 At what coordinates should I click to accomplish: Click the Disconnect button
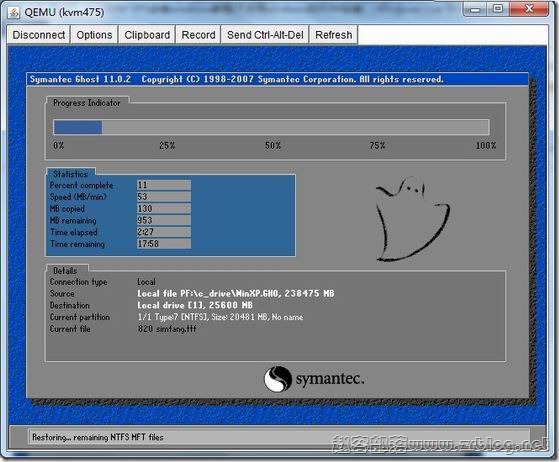tap(39, 35)
